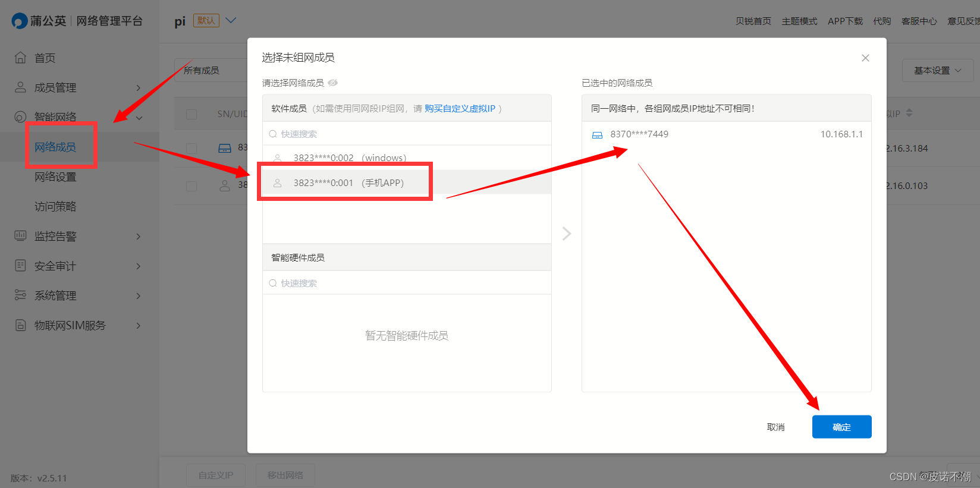Image resolution: width=980 pixels, height=488 pixels.
Task: Click the 默认 tag next to pi
Action: 206,20
